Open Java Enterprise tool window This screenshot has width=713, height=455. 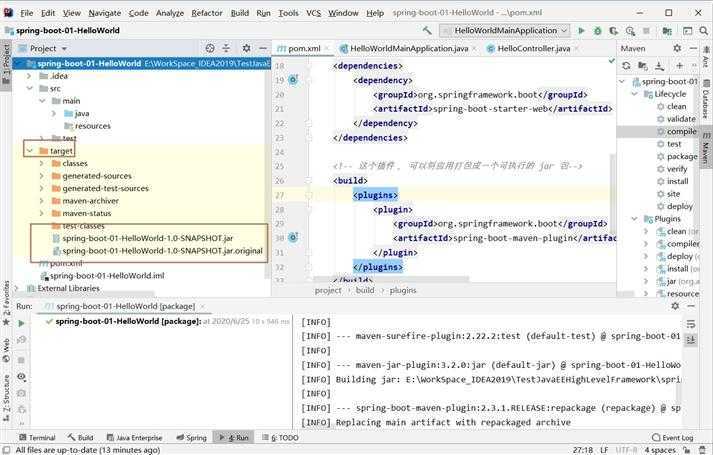coord(135,438)
